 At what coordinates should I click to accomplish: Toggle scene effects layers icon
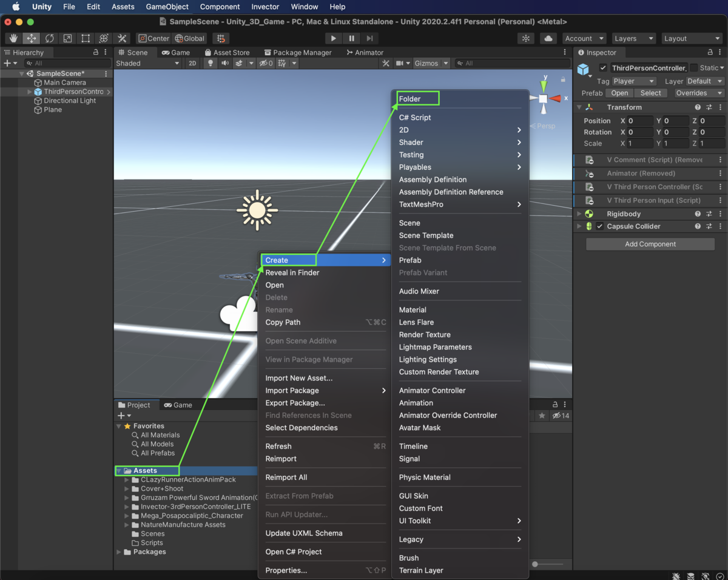coord(239,63)
